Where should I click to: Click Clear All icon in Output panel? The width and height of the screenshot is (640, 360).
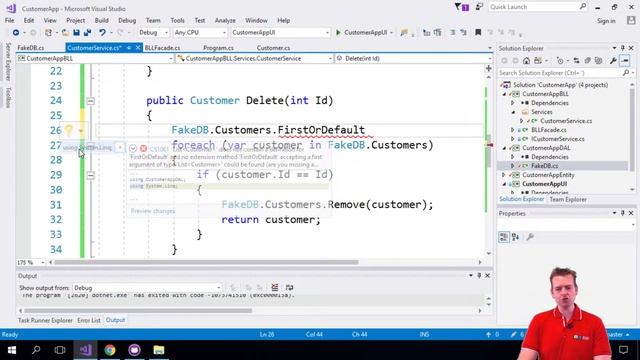click(275, 287)
